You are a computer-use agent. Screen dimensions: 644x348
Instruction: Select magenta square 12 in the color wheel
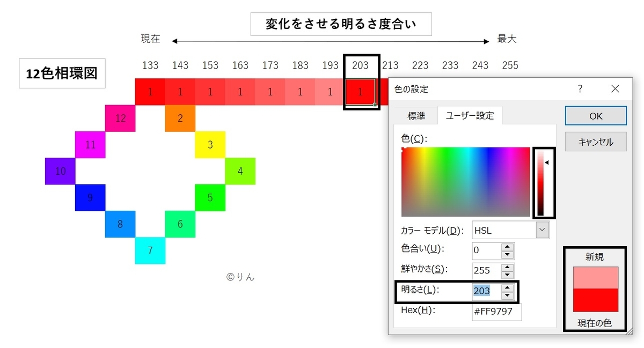[x=120, y=117]
